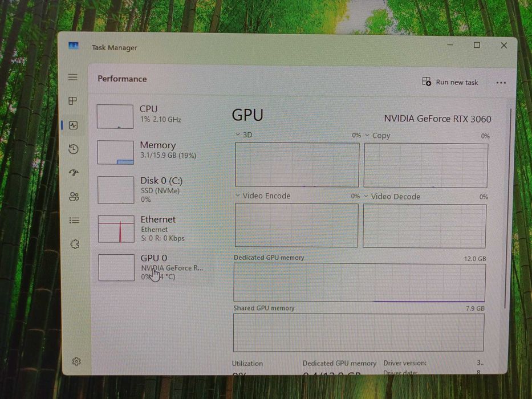Click the 1% 2.10 GHz CPU text
The width and height of the screenshot is (532, 399).
[x=160, y=120]
